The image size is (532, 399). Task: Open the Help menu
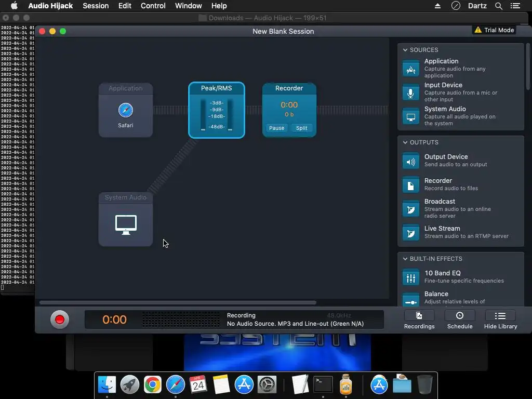pos(219,6)
